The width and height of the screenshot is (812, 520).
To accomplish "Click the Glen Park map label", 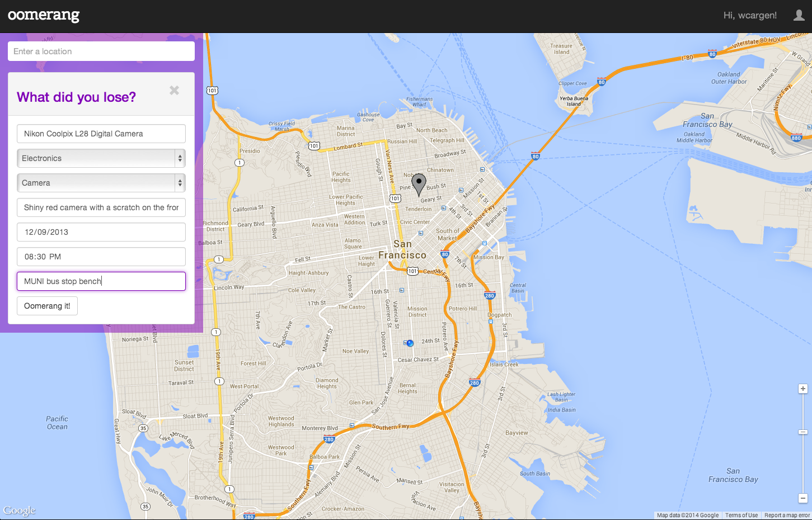I will tap(361, 403).
